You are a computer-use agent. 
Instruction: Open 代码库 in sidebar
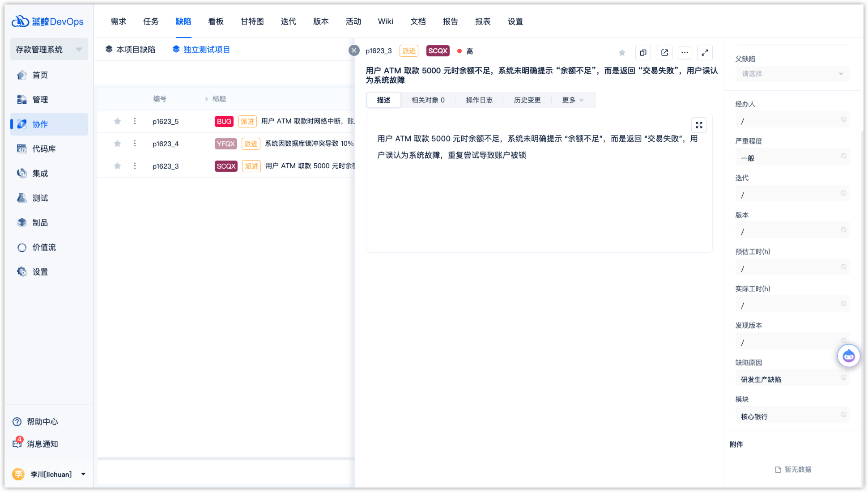tap(44, 149)
